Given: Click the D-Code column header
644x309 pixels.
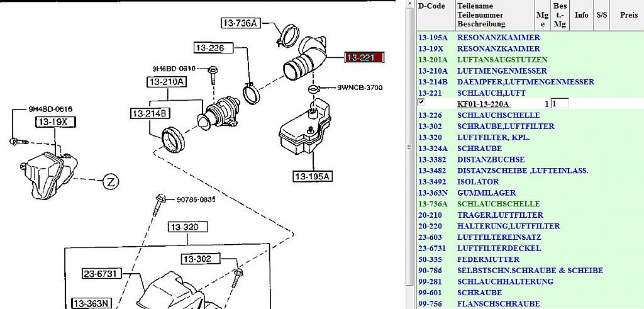Looking at the screenshot, I should [431, 6].
